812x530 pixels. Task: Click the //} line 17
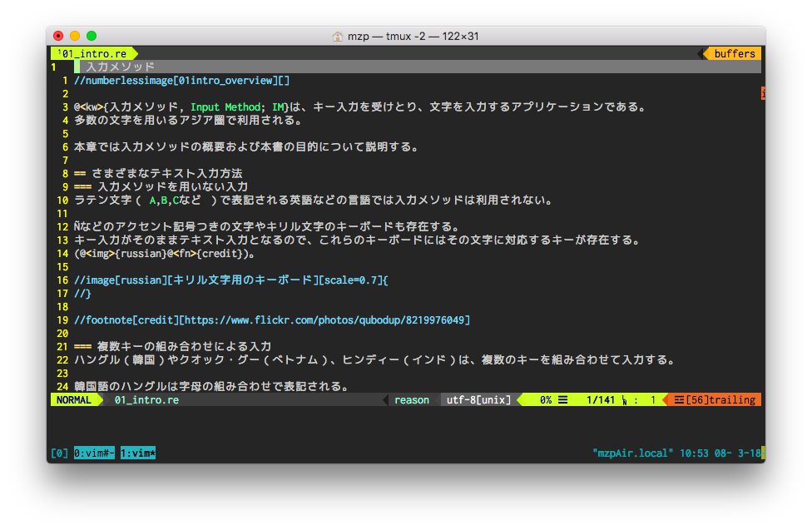[x=82, y=293]
